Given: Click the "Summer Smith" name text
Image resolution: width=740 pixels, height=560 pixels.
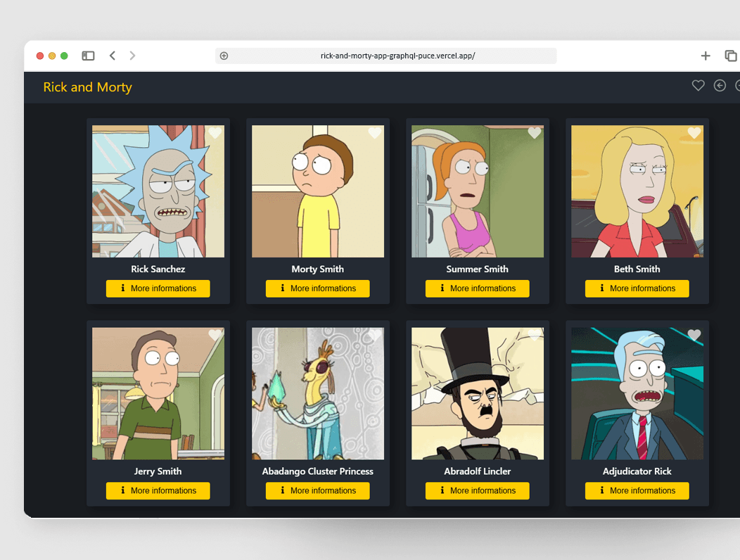Looking at the screenshot, I should (x=478, y=269).
